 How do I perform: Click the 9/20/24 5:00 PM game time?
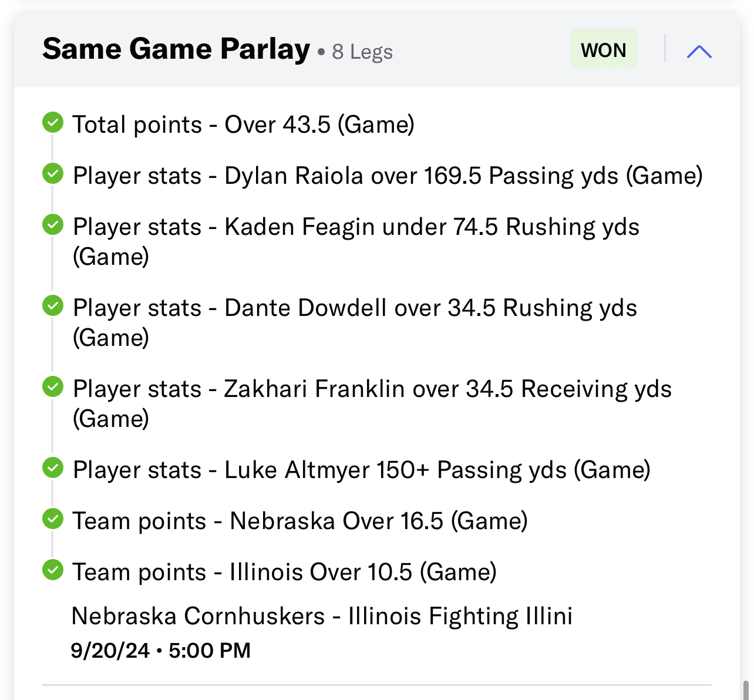161,651
